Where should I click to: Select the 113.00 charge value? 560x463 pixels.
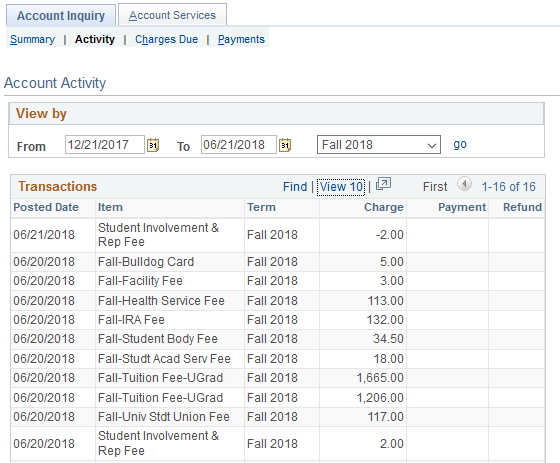click(x=386, y=300)
